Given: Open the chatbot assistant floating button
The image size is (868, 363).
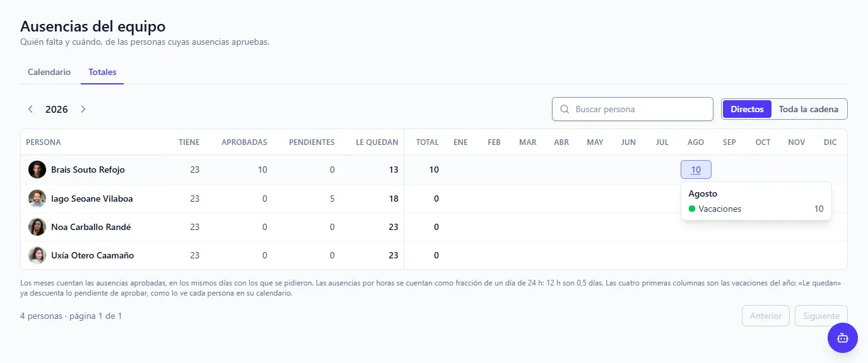Looking at the screenshot, I should 843,338.
